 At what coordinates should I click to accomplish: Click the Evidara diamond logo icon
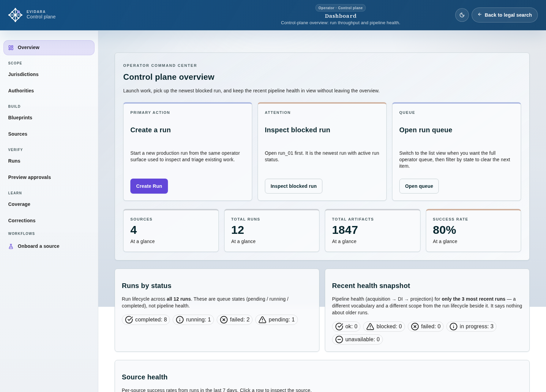(x=15, y=15)
